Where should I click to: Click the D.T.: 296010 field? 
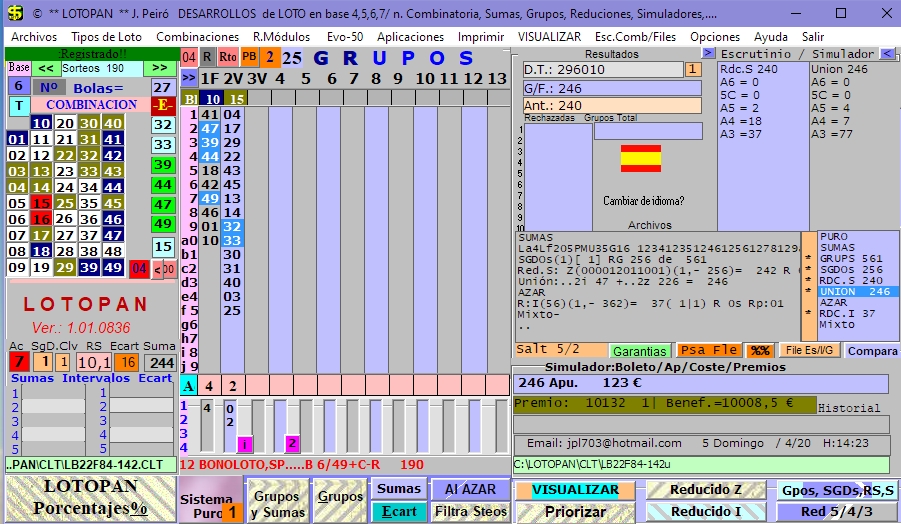(x=603, y=70)
